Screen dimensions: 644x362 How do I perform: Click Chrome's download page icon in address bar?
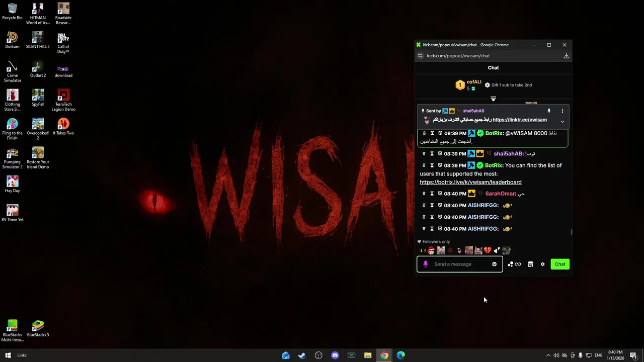pyautogui.click(x=566, y=56)
